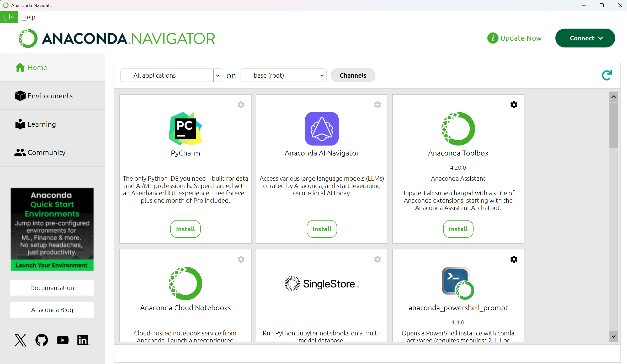Click the scrollbar down arrow
This screenshot has width=627, height=364.
coord(613,336)
